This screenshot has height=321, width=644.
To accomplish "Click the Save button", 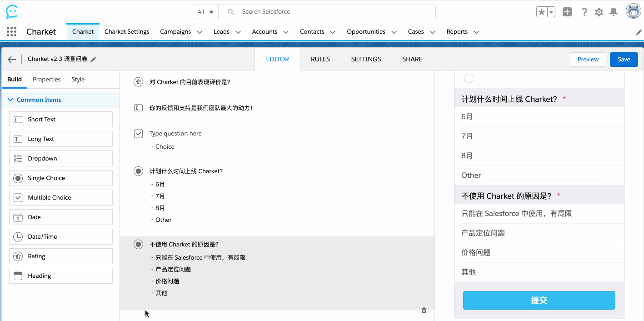I will 624,60.
